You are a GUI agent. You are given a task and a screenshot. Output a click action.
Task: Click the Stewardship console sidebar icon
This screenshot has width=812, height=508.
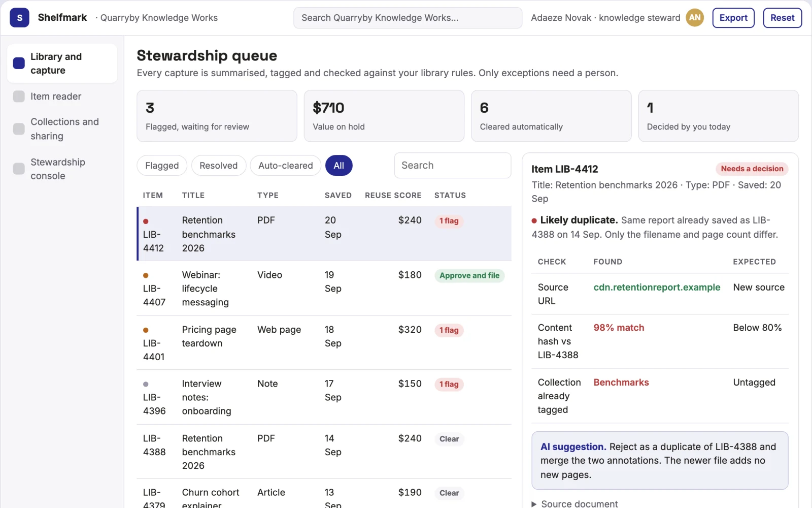tap(19, 169)
